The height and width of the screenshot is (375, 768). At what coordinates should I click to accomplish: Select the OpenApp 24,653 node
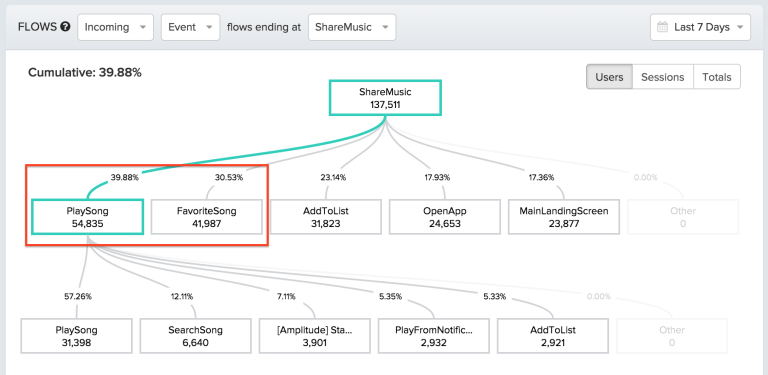point(445,217)
